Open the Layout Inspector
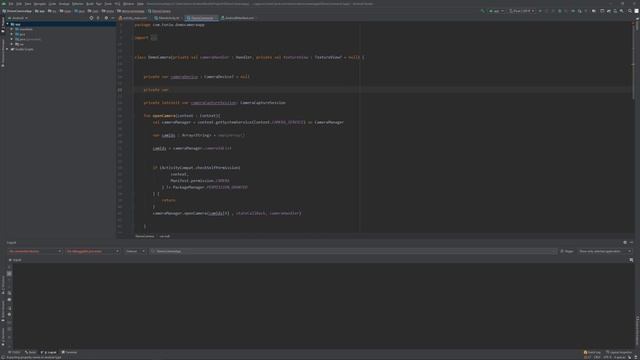The image size is (640, 360). [619, 352]
